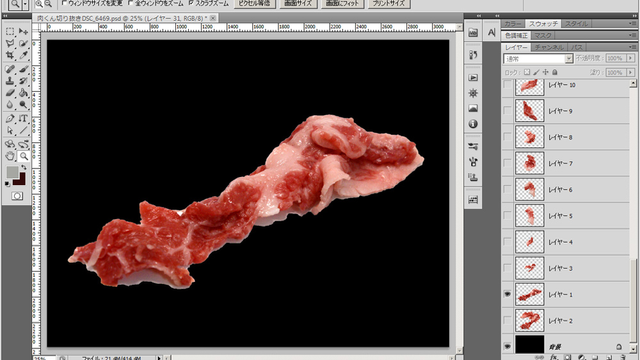Expand the toolbox double arrow

(x=5, y=16)
